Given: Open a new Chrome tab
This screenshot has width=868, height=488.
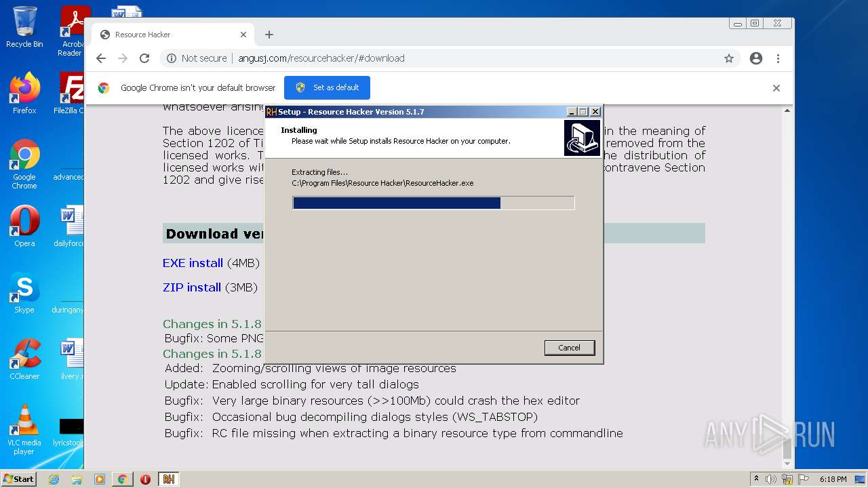Looking at the screenshot, I should (x=269, y=35).
